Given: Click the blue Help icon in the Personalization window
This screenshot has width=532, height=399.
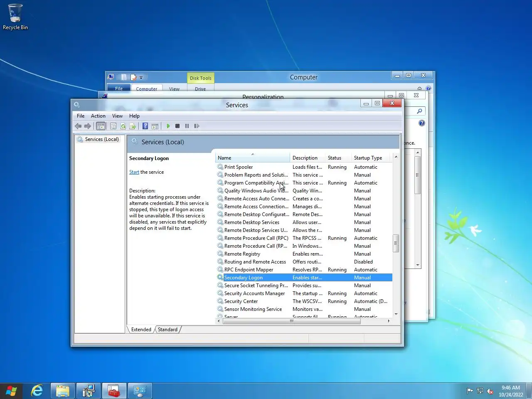Looking at the screenshot, I should (x=422, y=123).
